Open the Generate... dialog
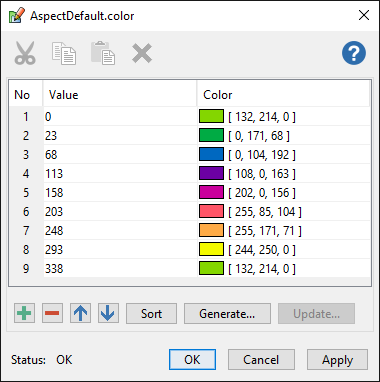This screenshot has width=380, height=382. 227,313
